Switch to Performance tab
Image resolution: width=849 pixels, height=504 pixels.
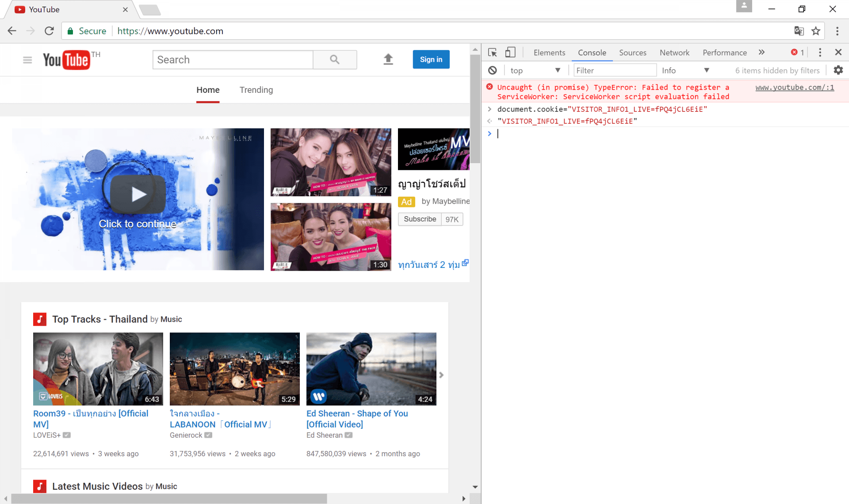point(725,53)
